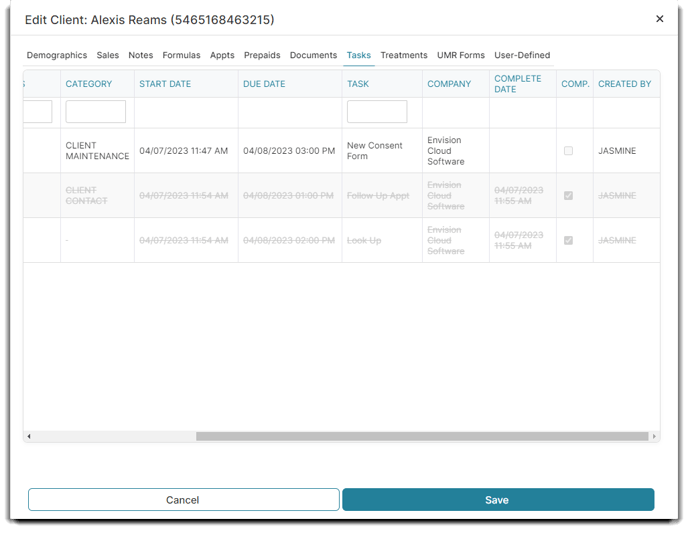The height and width of the screenshot is (539, 688).
Task: Close the Edit Client dialog
Action: pos(659,19)
